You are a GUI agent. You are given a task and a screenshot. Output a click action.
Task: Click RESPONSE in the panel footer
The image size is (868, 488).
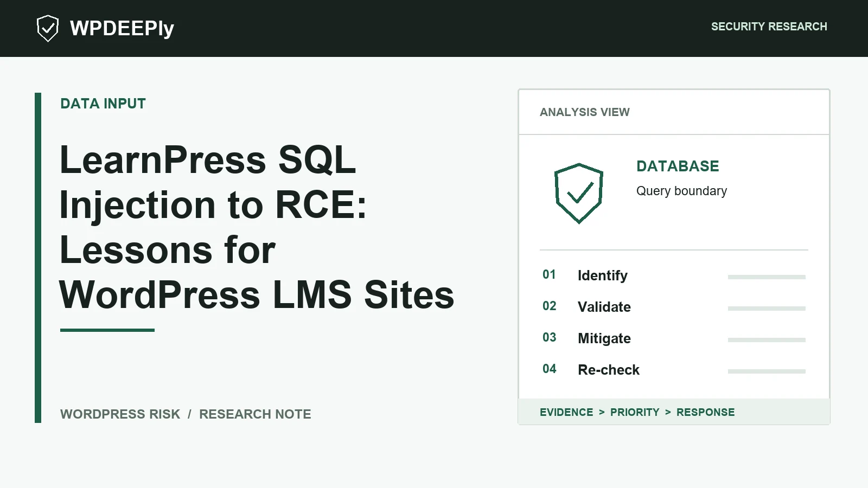[705, 412]
